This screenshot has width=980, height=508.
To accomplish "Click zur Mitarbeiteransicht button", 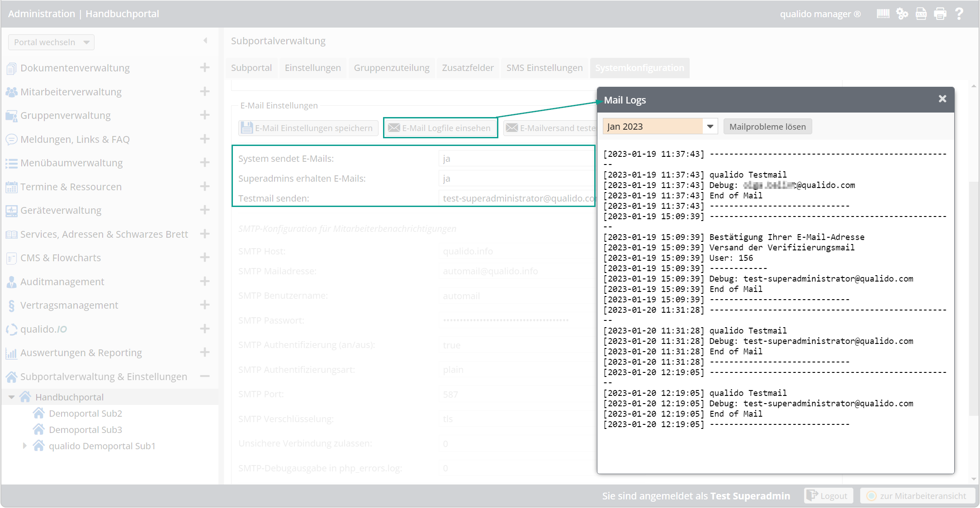I will [917, 496].
